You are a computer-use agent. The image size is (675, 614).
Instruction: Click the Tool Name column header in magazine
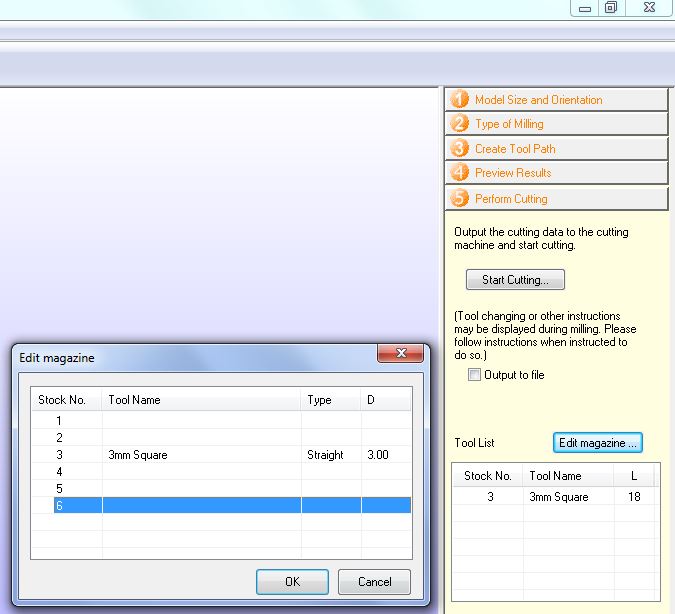(x=201, y=400)
